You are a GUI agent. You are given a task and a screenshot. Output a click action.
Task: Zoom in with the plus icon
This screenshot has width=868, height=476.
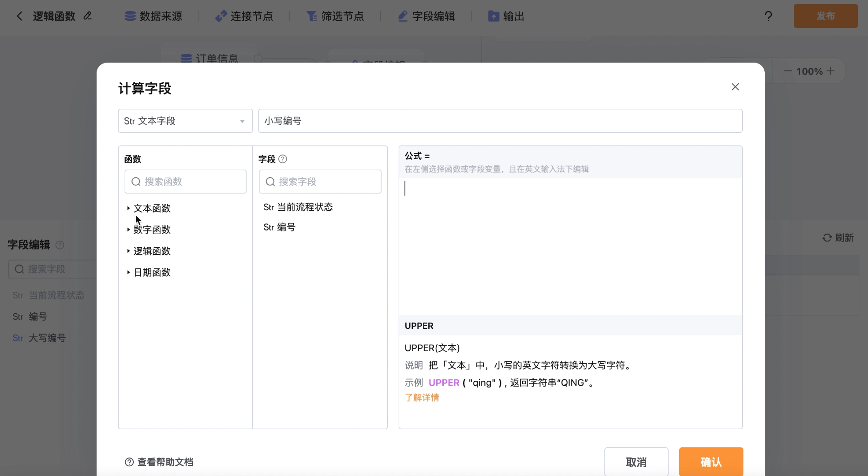[831, 71]
